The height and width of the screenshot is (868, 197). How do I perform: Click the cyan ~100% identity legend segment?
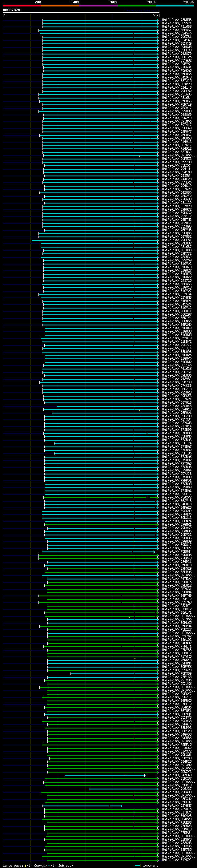point(175,6)
